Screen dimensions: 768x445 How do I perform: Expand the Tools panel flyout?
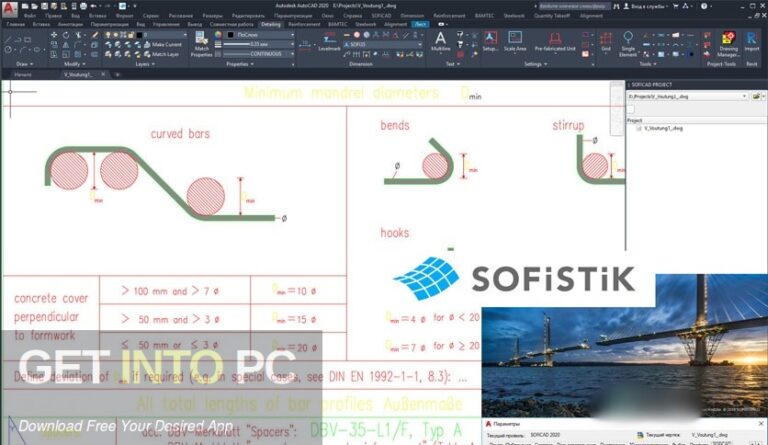click(648, 64)
